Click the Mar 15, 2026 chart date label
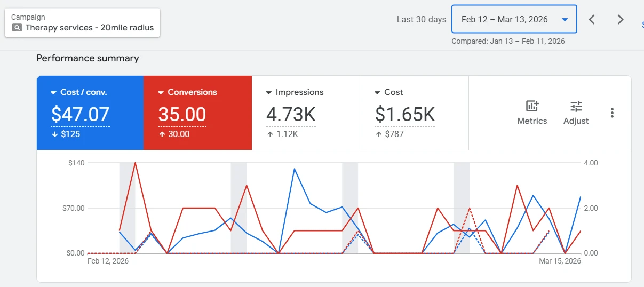This screenshot has width=644, height=287. click(560, 261)
